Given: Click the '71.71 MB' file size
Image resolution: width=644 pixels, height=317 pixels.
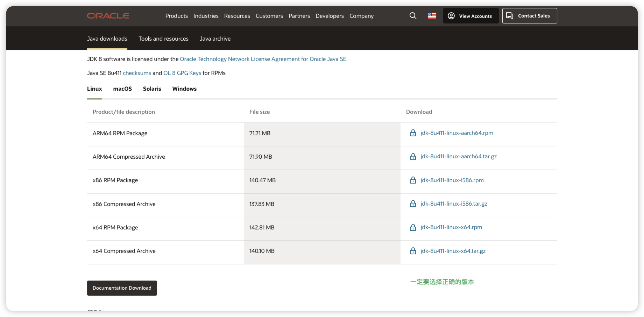Looking at the screenshot, I should coord(260,133).
